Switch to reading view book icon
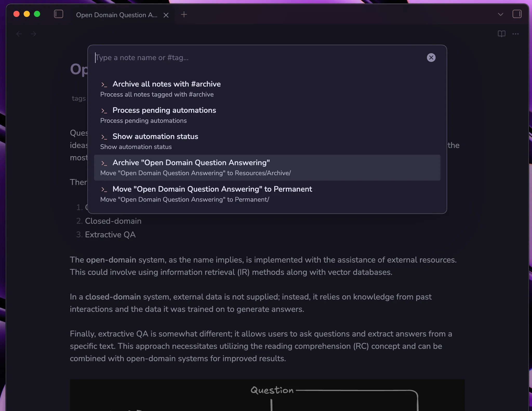This screenshot has width=532, height=411. click(x=501, y=34)
